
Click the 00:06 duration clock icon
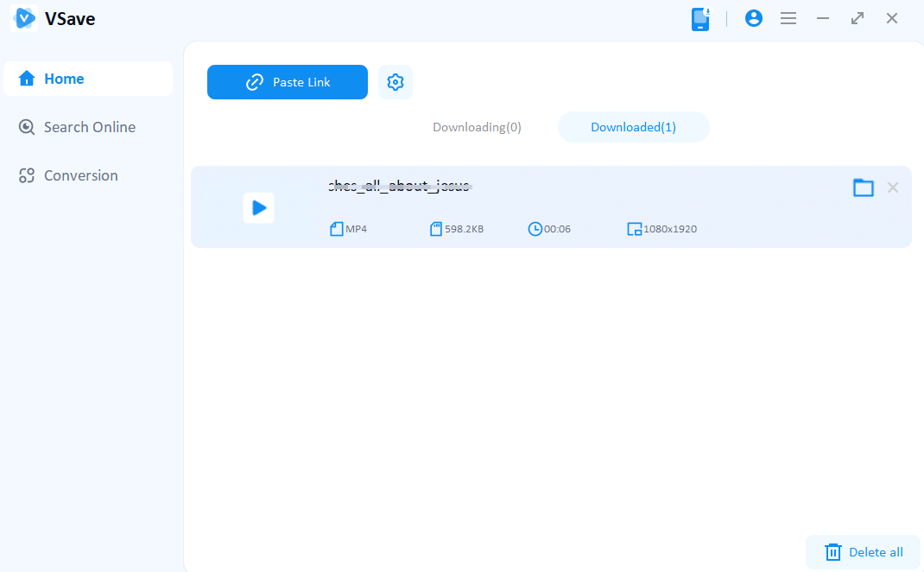pyautogui.click(x=535, y=229)
